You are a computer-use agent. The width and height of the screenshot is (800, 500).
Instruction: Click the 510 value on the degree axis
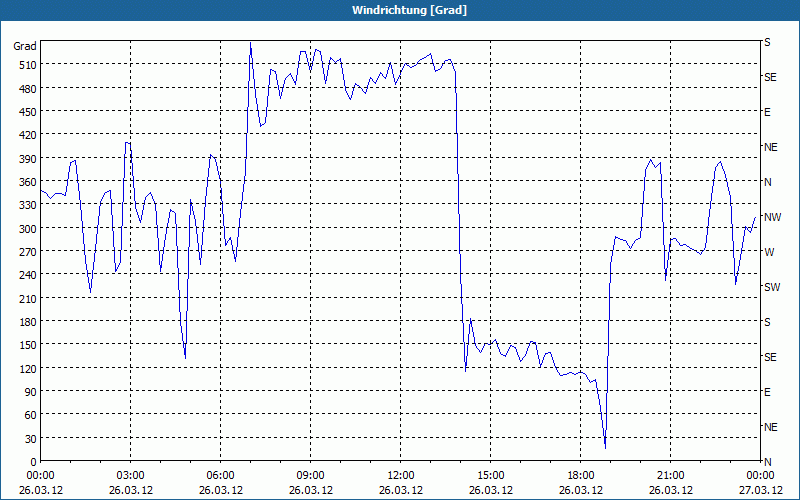[28, 65]
